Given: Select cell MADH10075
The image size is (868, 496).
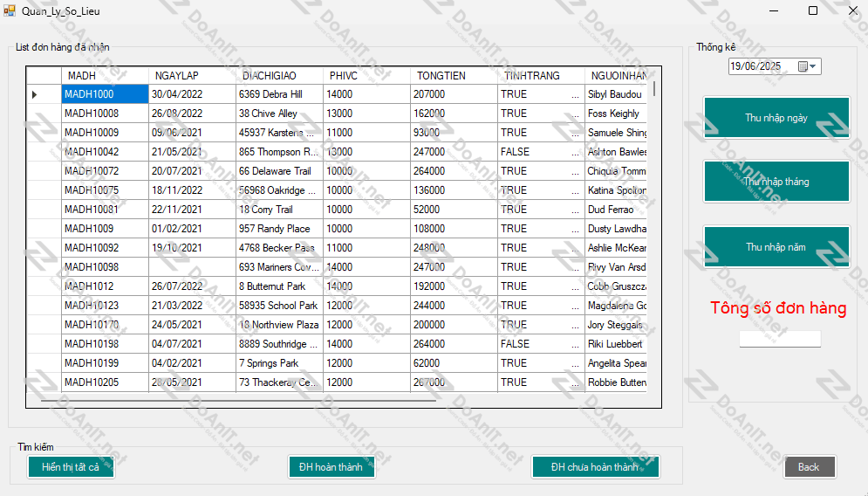Looking at the screenshot, I should click(x=105, y=190).
